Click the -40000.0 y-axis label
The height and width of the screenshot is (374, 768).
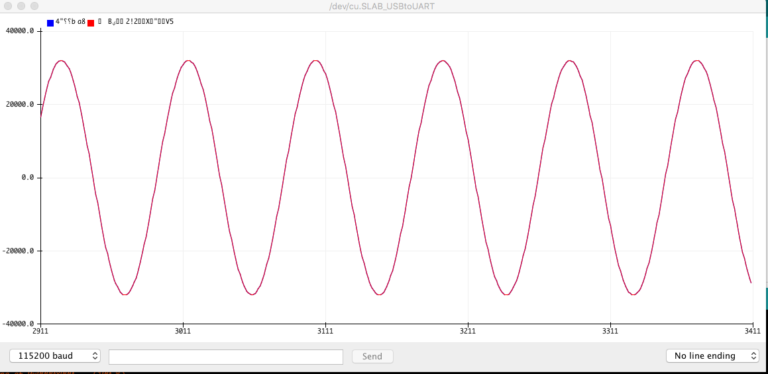(x=18, y=324)
